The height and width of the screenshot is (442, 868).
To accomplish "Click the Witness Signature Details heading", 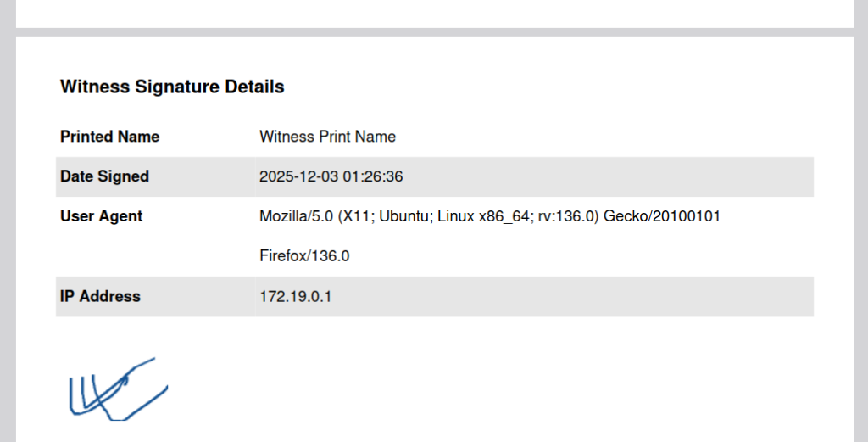I will click(x=172, y=87).
